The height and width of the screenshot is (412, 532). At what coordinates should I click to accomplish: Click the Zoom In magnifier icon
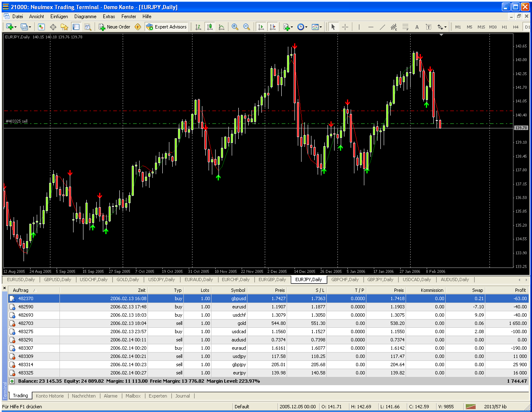click(235, 27)
